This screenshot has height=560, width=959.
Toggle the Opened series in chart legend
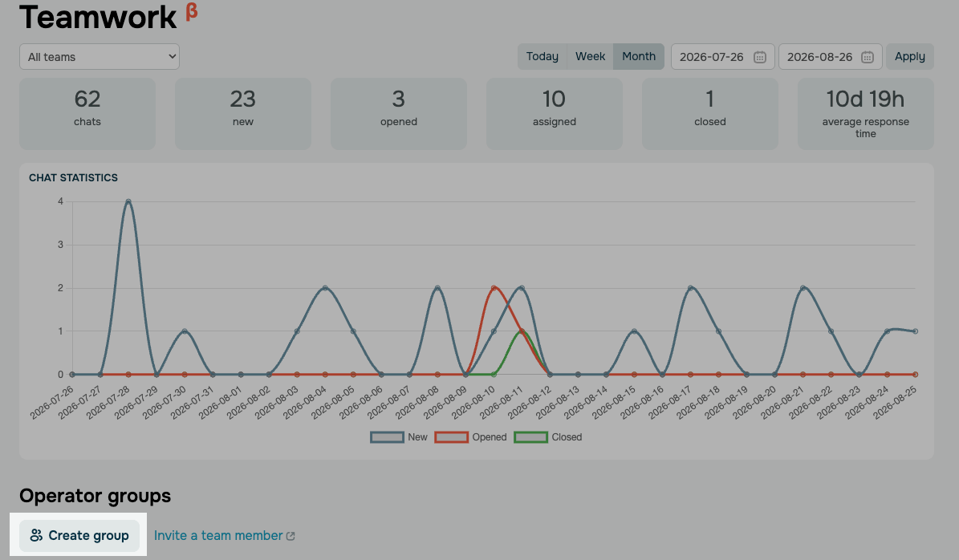click(x=470, y=437)
